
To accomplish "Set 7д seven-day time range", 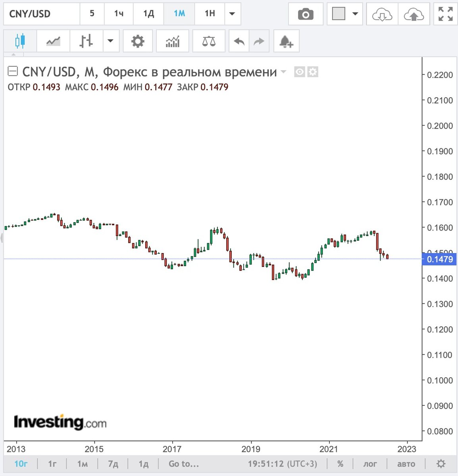I will (113, 464).
